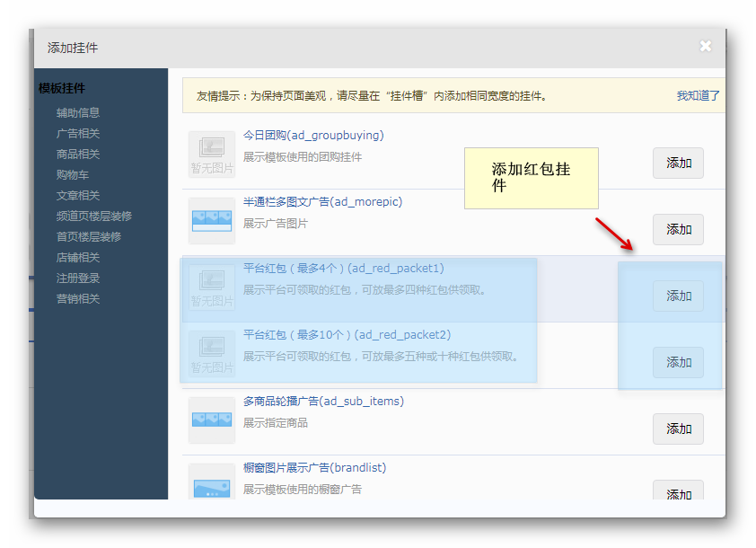Click description 展示指定商品
The image size is (756, 548).
(275, 423)
